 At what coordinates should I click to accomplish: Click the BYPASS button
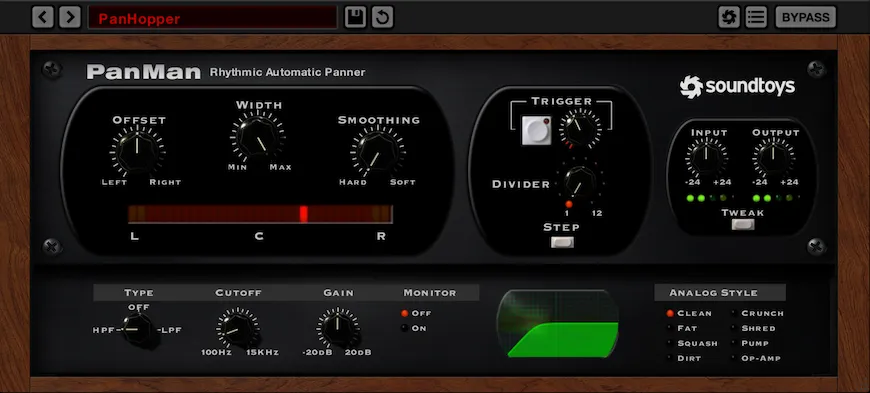[x=805, y=18]
